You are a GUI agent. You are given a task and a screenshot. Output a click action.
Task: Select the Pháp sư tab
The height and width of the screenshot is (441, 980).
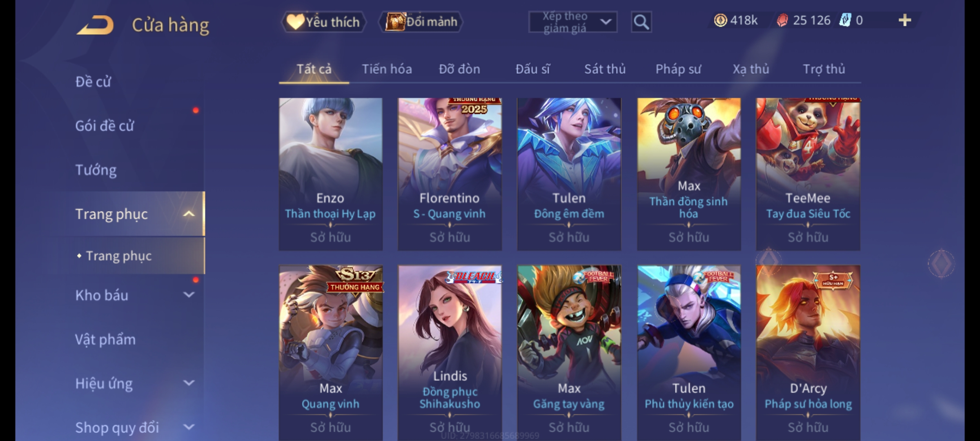pyautogui.click(x=678, y=69)
